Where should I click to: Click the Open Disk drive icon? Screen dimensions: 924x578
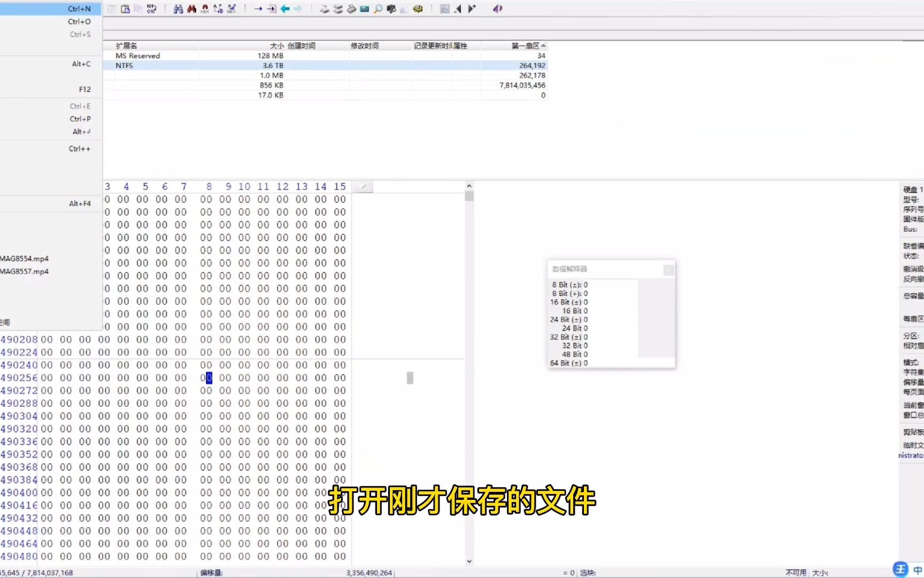[325, 9]
